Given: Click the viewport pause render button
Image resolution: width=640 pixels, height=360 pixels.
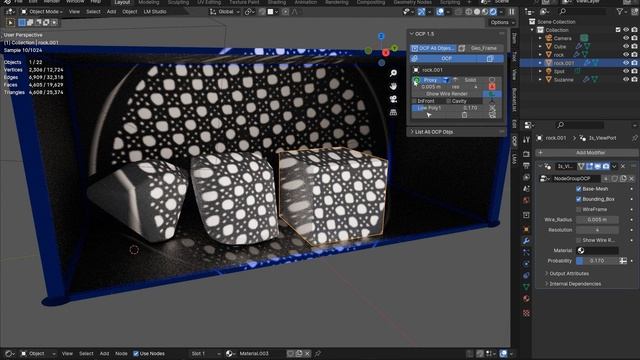Looking at the screenshot, I should click(511, 12).
